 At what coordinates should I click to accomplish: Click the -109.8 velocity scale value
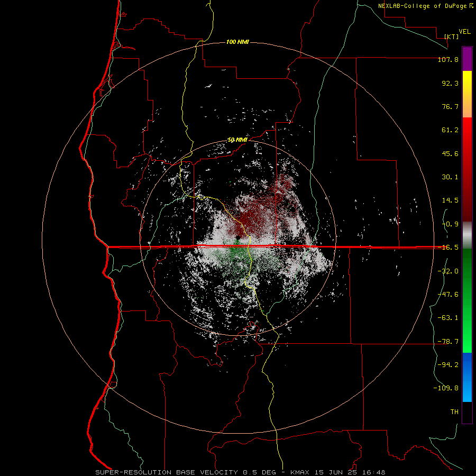click(x=446, y=388)
